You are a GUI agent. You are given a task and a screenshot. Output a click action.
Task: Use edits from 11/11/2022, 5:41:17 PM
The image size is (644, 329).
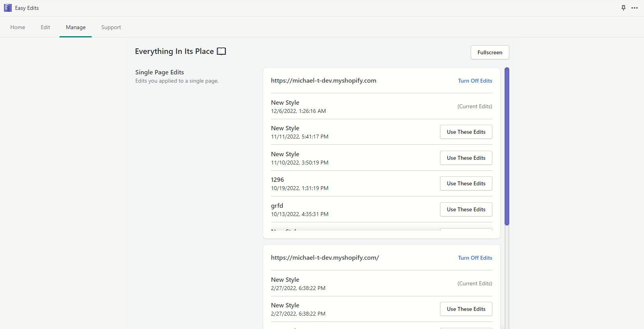[x=466, y=132]
